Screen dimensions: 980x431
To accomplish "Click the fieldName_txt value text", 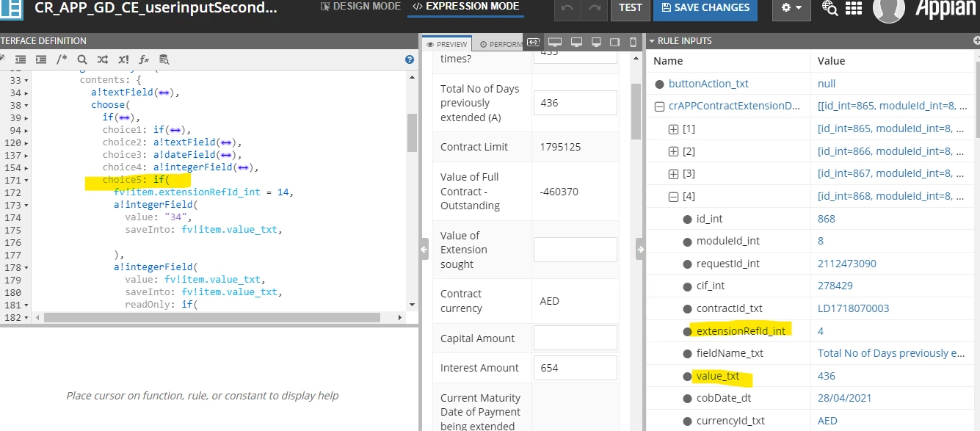I will click(891, 353).
